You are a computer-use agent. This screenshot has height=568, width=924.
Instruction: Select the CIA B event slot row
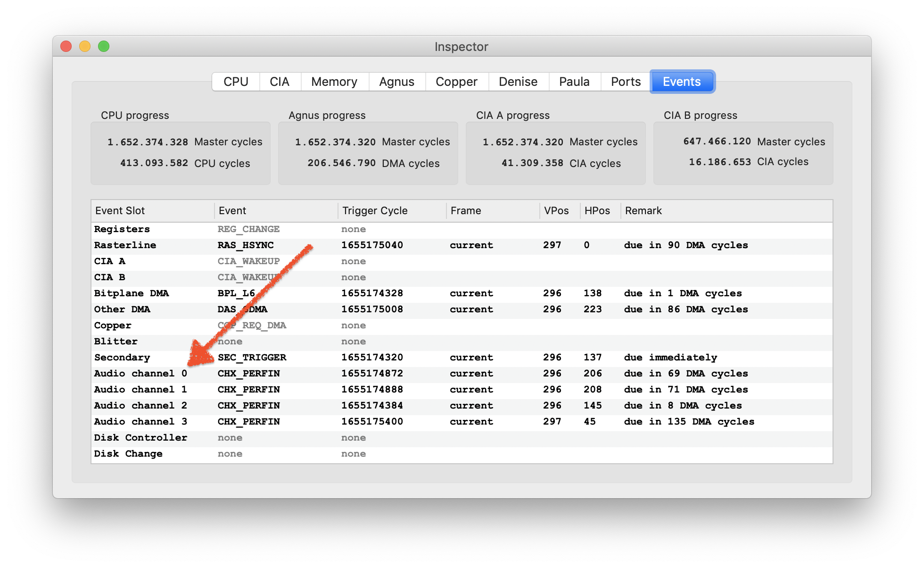click(462, 277)
